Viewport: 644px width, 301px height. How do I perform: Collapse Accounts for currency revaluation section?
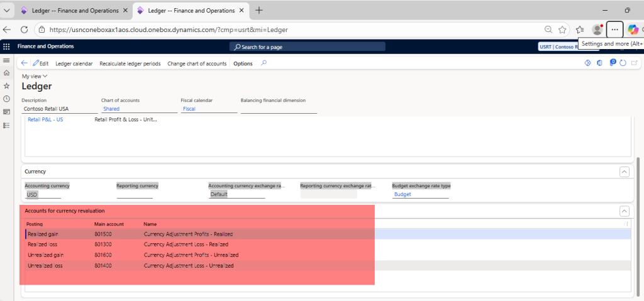point(624,211)
